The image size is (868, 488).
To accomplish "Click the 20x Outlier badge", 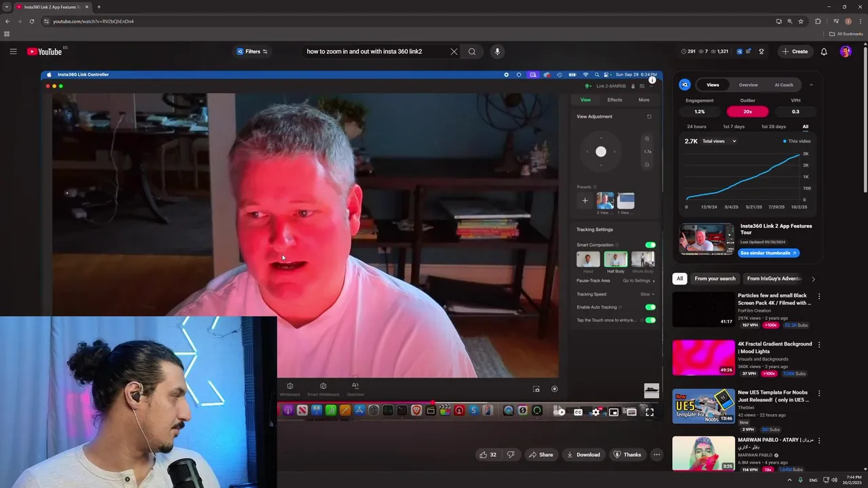I will (x=747, y=112).
